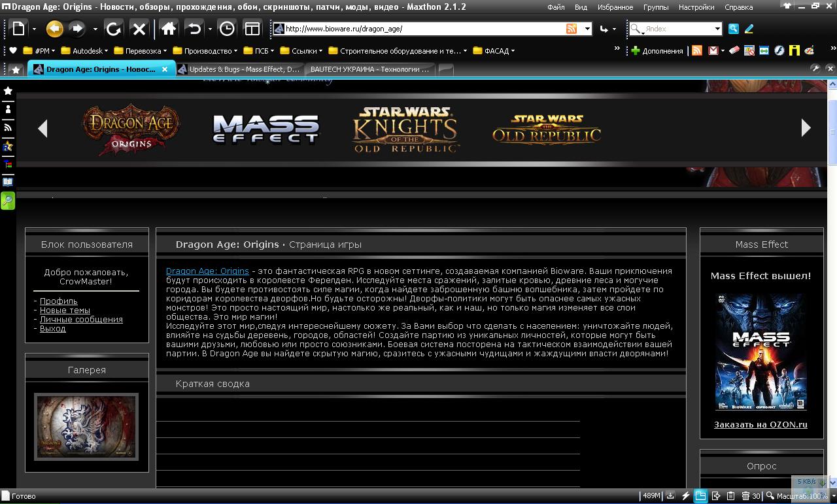Expand the #PM bookmarks folder

coord(40,50)
